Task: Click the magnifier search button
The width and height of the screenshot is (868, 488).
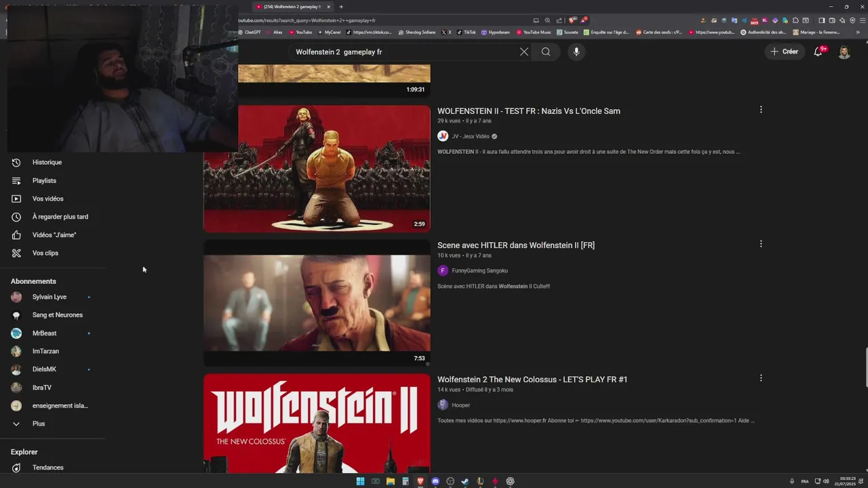Action: (546, 52)
